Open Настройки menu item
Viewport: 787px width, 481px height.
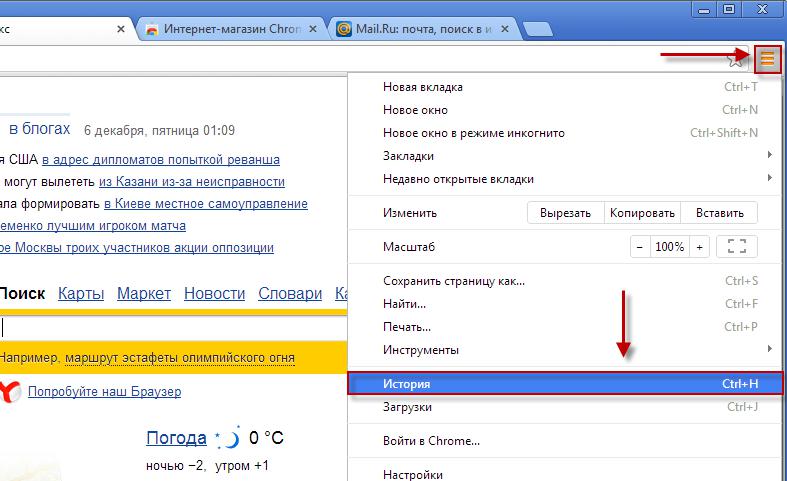click(565, 474)
